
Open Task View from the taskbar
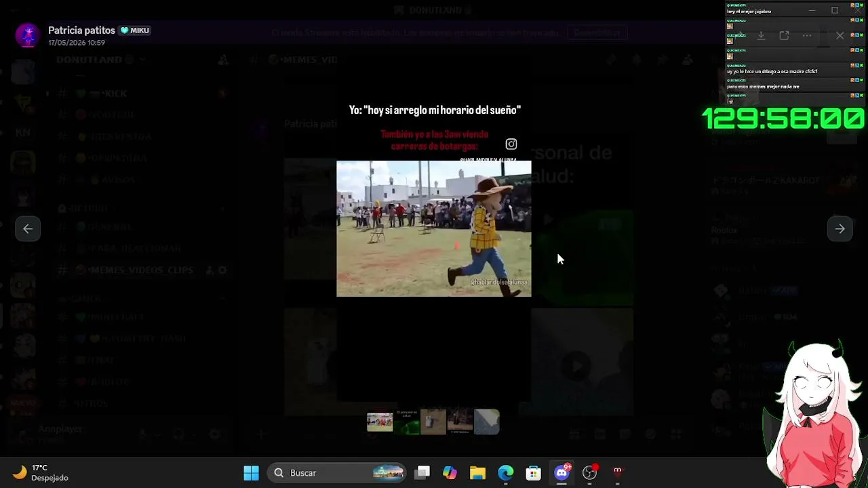(422, 473)
